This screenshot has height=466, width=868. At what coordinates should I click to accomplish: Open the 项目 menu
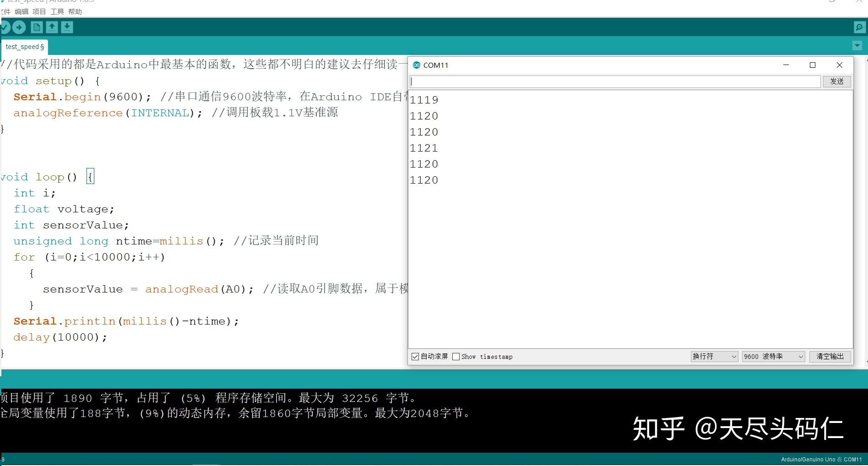pyautogui.click(x=39, y=11)
